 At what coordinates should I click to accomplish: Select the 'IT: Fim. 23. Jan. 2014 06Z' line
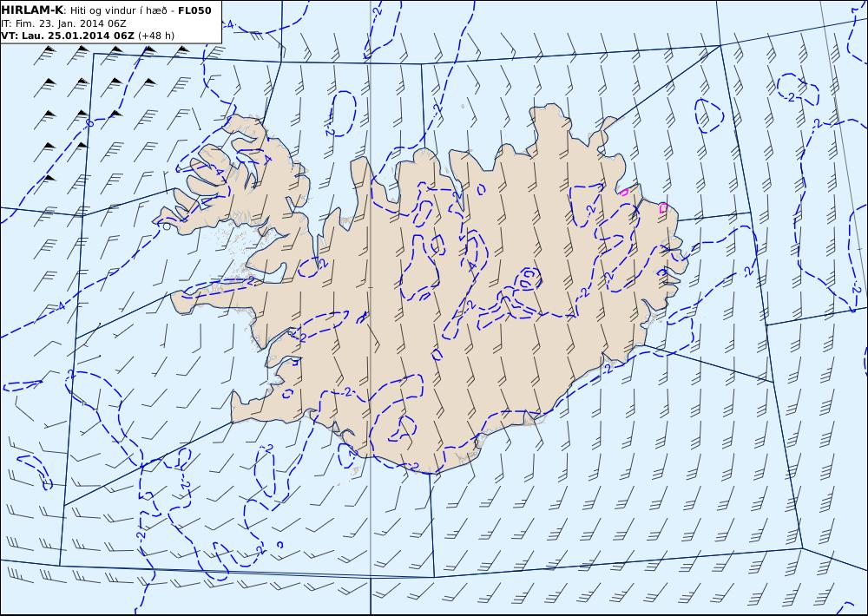pyautogui.click(x=63, y=23)
